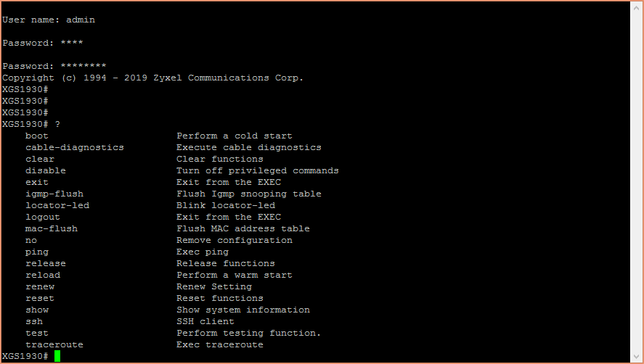Click the 'User name: admin' line
The image size is (644, 364).
[49, 20]
